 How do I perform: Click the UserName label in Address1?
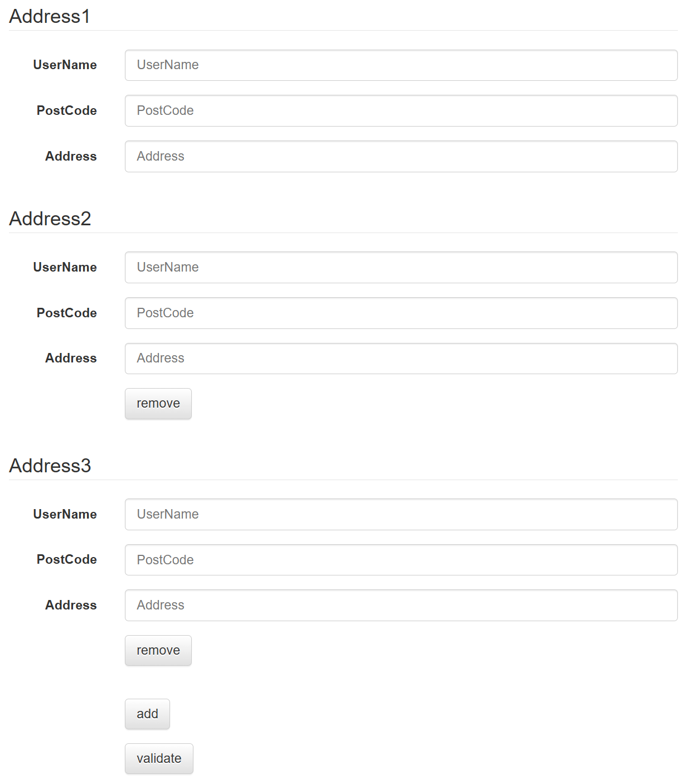tap(65, 65)
